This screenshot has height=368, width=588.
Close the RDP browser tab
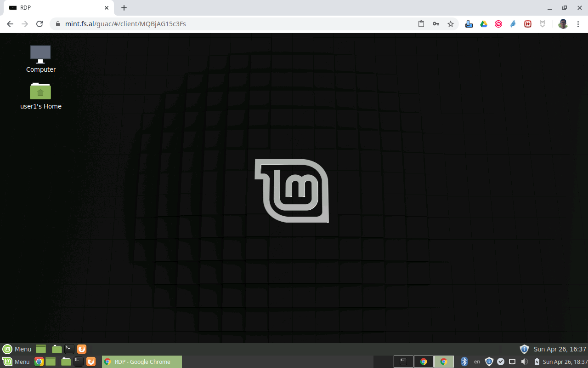click(x=107, y=8)
